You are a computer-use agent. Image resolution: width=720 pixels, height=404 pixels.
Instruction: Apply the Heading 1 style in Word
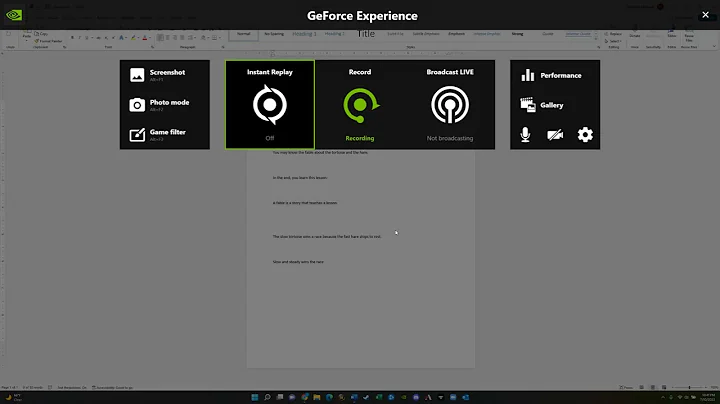304,34
